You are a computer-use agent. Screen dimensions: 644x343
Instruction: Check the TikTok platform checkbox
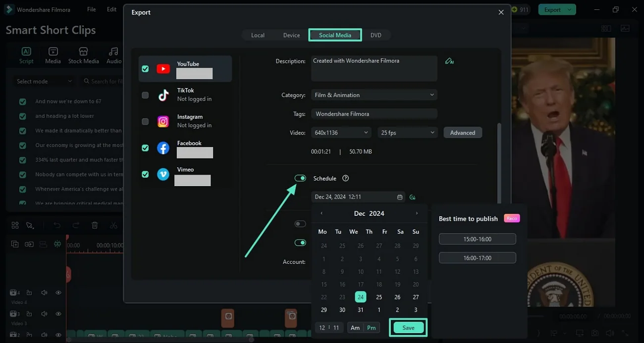coord(145,95)
